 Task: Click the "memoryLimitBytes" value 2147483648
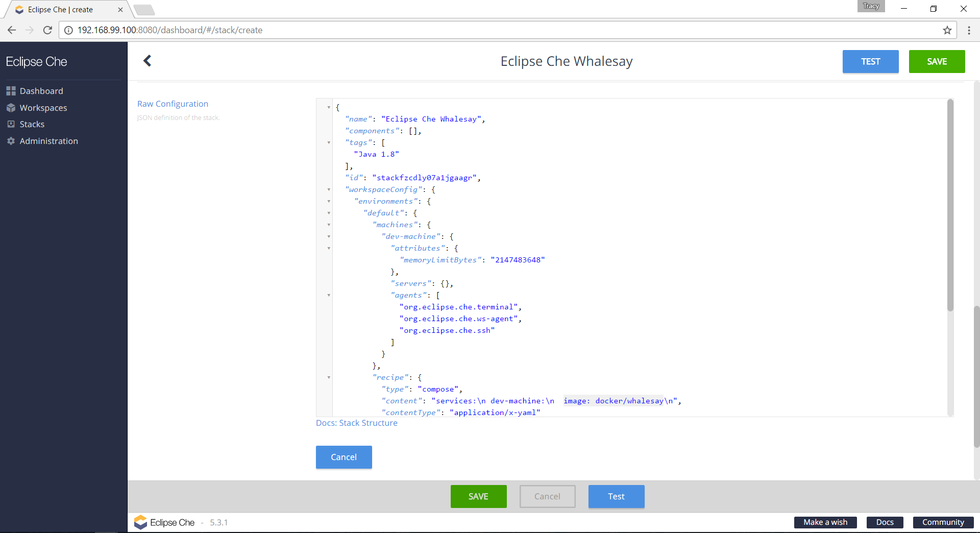[518, 260]
